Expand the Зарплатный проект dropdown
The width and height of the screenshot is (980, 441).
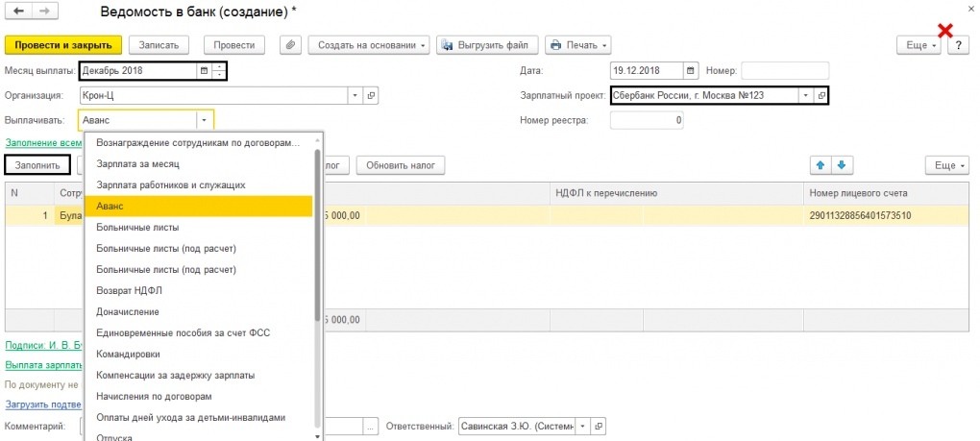(804, 95)
